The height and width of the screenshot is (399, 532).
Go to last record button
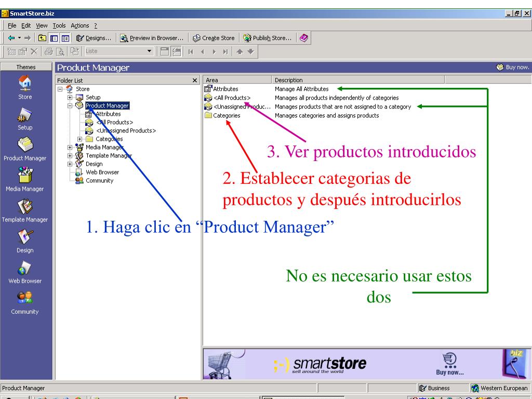point(225,51)
